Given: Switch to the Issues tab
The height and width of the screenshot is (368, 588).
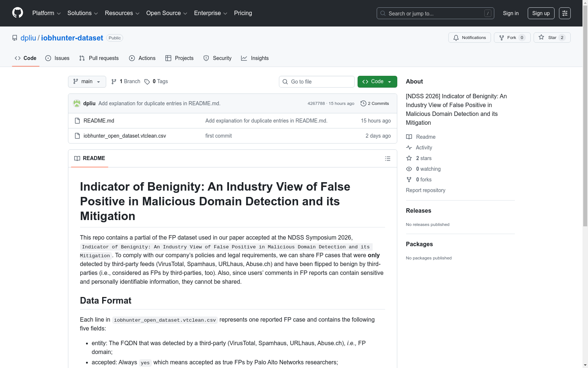Looking at the screenshot, I should (57, 58).
